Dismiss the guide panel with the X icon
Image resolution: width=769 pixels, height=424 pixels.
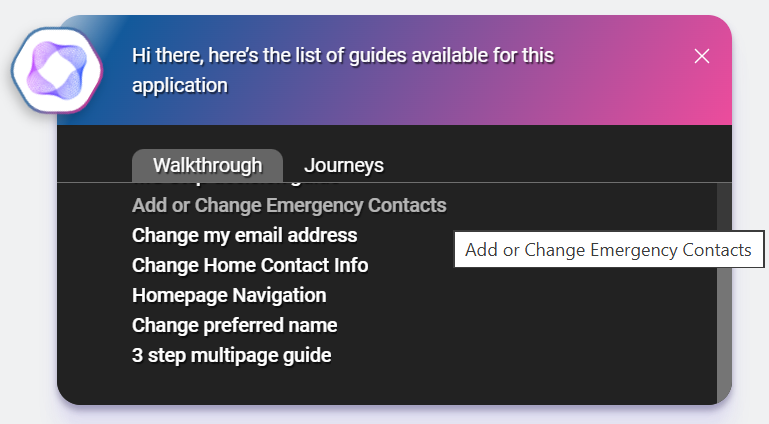pos(702,56)
